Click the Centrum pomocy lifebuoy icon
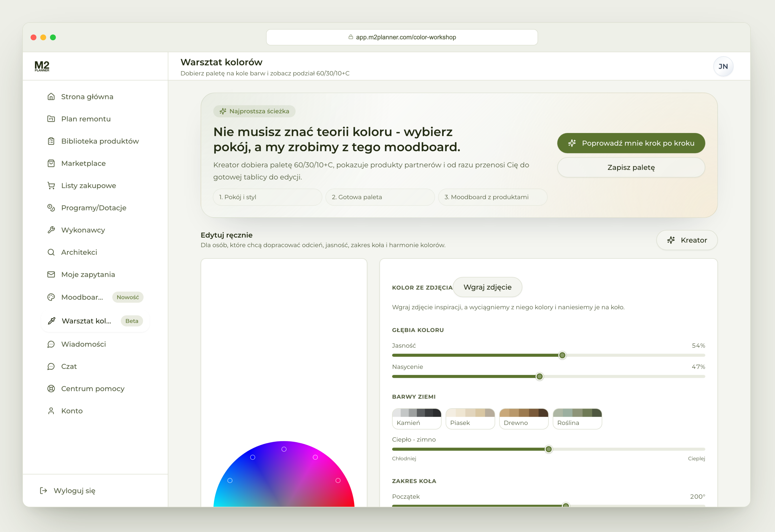The image size is (775, 532). coord(51,389)
